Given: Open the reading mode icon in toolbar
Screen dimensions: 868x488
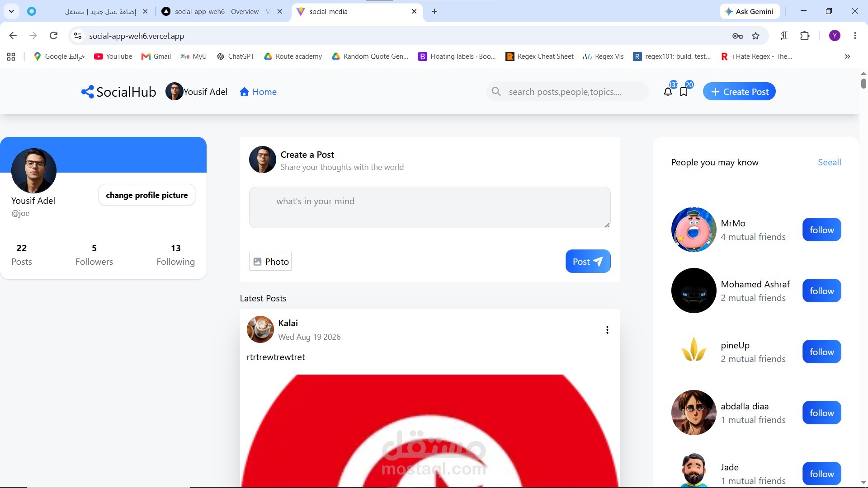Looking at the screenshot, I should [x=784, y=36].
